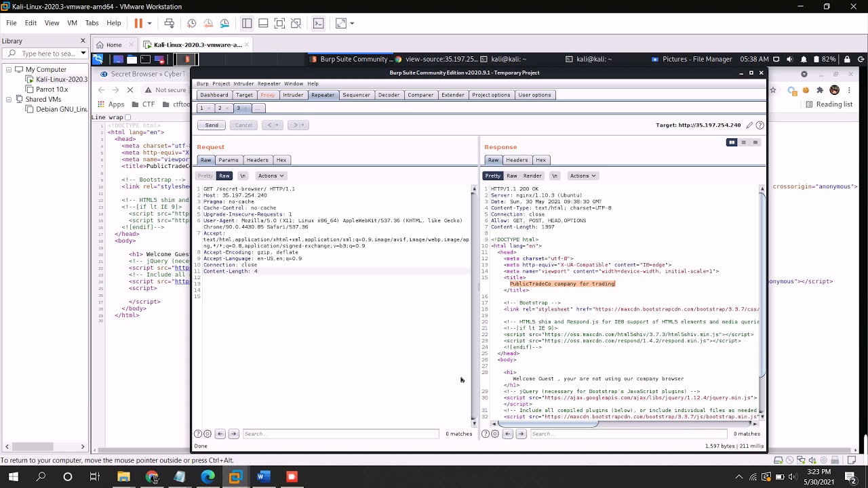Toggle Pretty view in Response panel
Screen dimensions: 868x488
493,176
